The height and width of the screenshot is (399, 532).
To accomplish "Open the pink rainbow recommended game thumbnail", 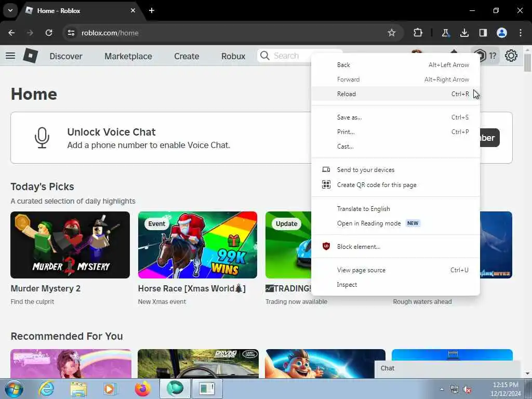I will [71, 364].
